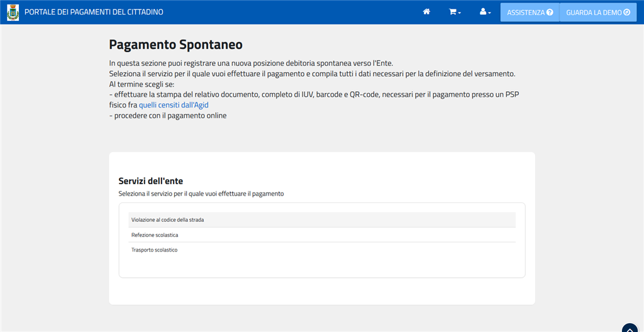
Task: Click the question mark icon beside Assistenza
Action: tap(550, 13)
